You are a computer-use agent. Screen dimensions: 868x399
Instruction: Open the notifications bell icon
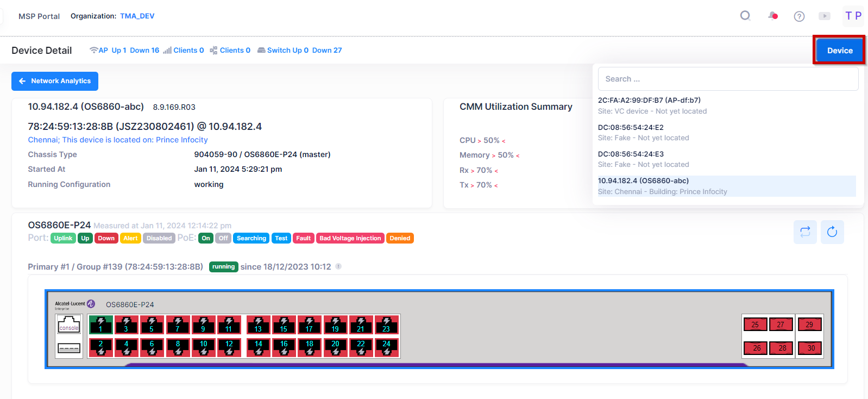click(772, 16)
